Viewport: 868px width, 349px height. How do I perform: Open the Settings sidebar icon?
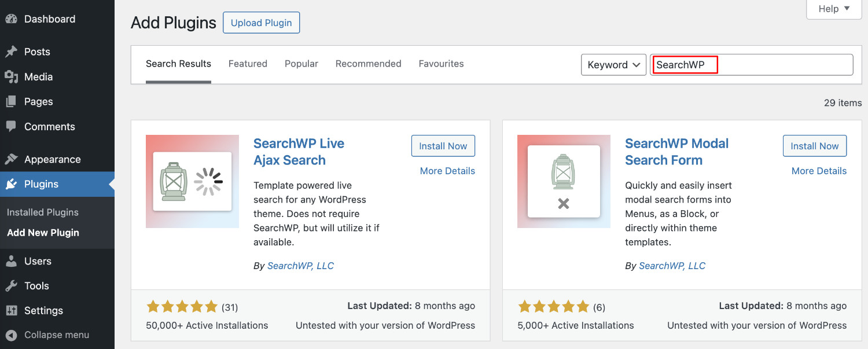13,310
